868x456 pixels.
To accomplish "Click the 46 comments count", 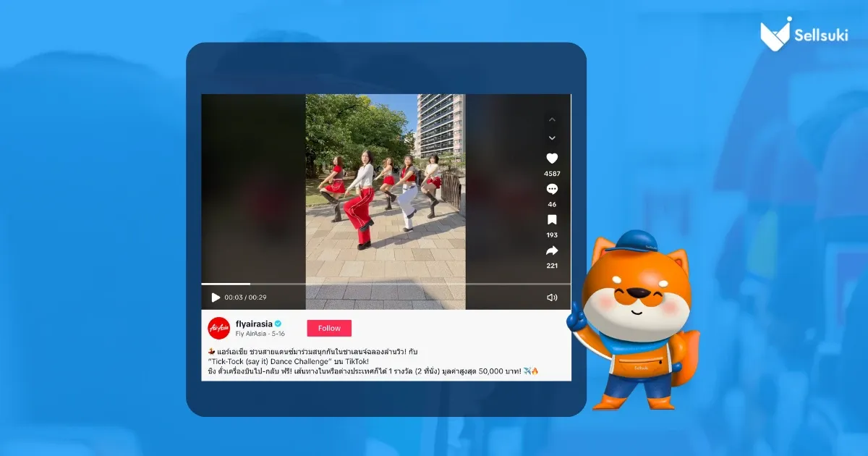I will tap(552, 205).
